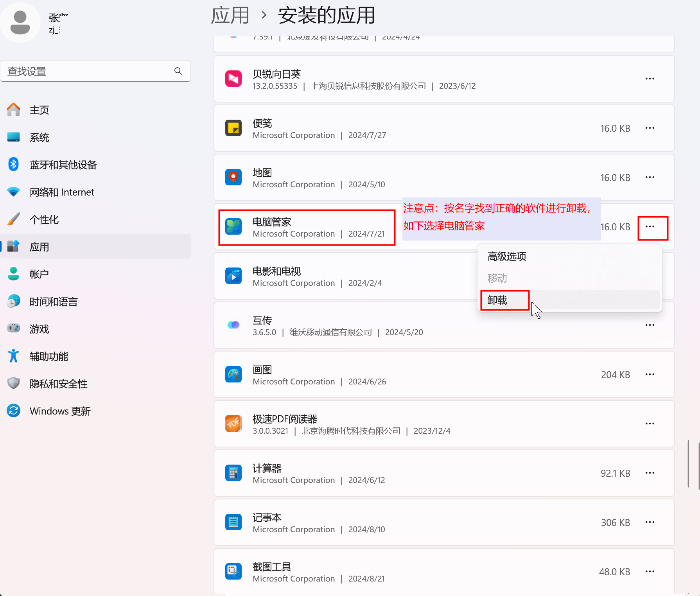
Task: Open the three-dot menu for 记事本
Action: (x=650, y=522)
